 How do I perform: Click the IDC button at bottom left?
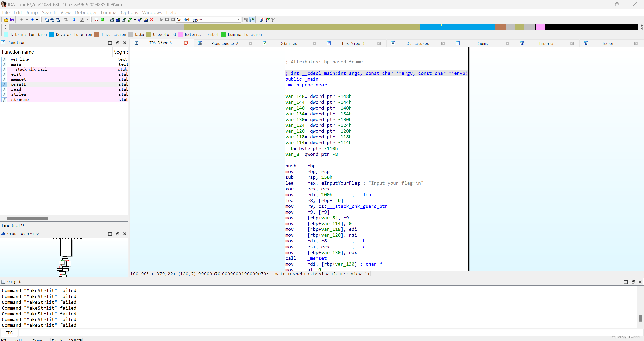(9, 333)
